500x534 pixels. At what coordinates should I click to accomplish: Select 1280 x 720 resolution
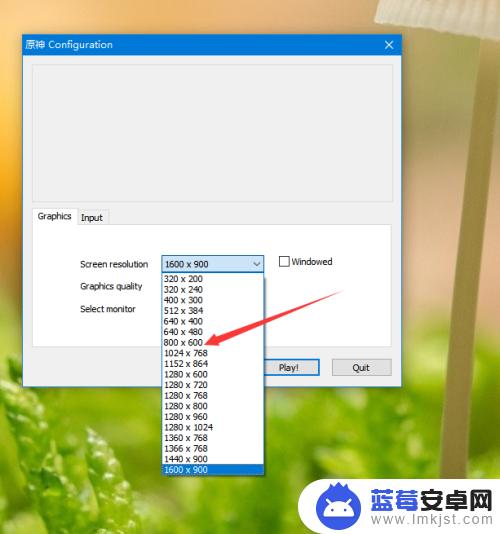point(213,384)
